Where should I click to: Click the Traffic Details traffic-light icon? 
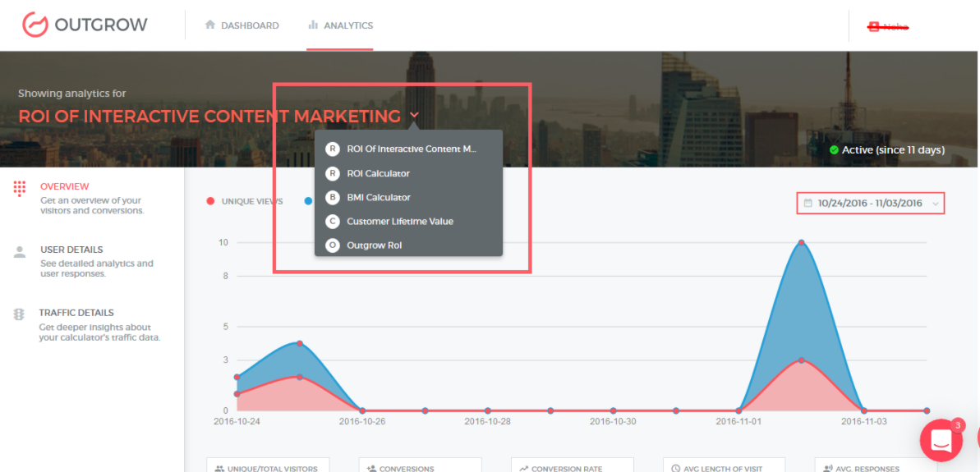coord(20,314)
